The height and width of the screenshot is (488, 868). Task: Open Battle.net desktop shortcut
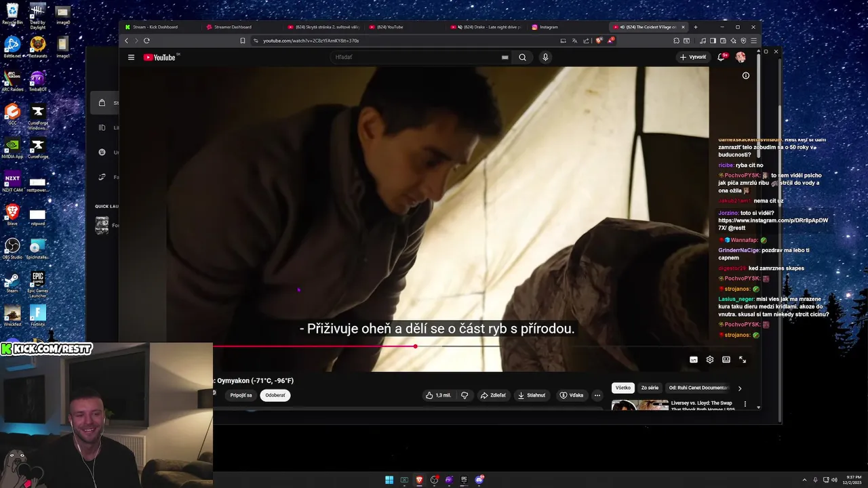[12, 47]
